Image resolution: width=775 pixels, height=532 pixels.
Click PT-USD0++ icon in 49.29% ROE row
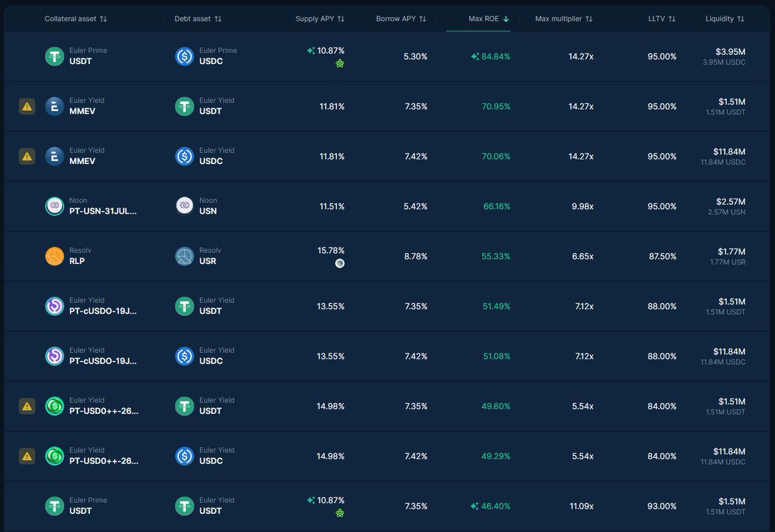click(55, 456)
